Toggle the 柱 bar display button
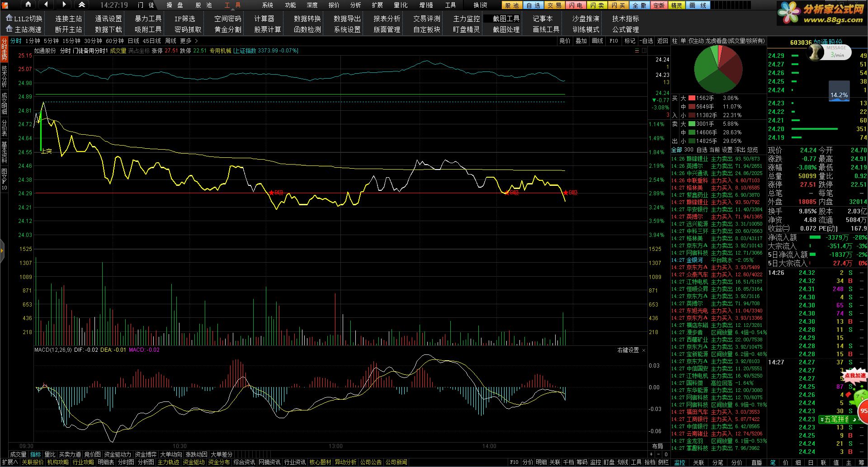Image resolution: width=868 pixels, height=467 pixels. [675, 41]
